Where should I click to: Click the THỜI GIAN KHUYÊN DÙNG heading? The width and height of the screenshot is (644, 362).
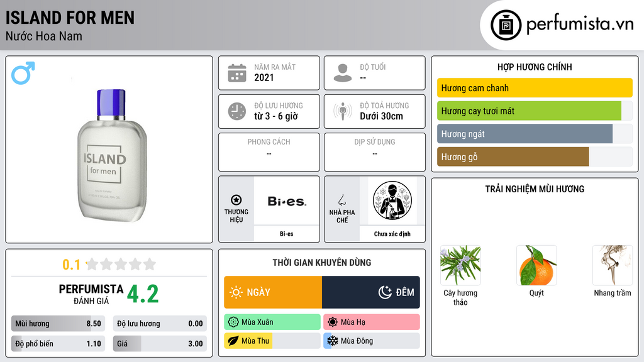322,262
